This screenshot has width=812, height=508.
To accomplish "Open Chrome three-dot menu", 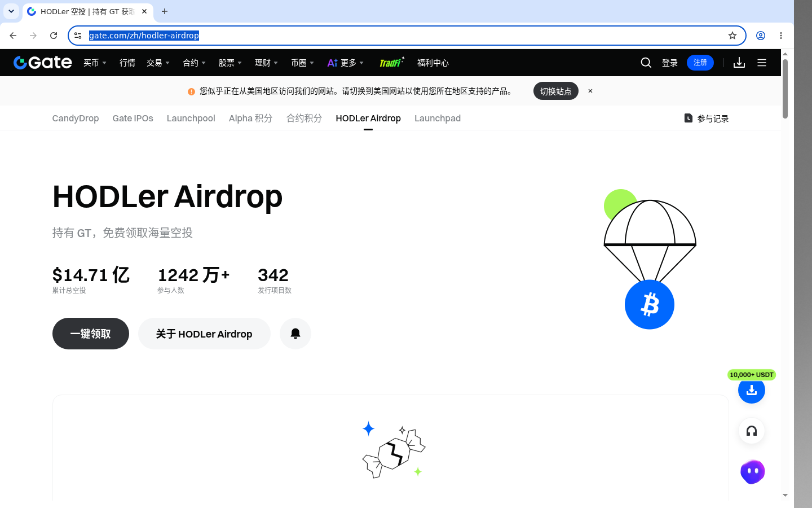I will [781, 36].
